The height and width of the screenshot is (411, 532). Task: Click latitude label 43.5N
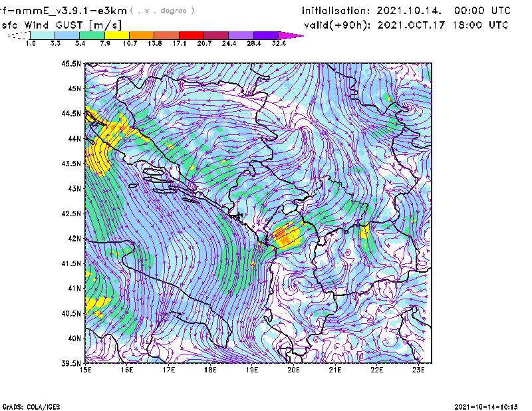(71, 164)
